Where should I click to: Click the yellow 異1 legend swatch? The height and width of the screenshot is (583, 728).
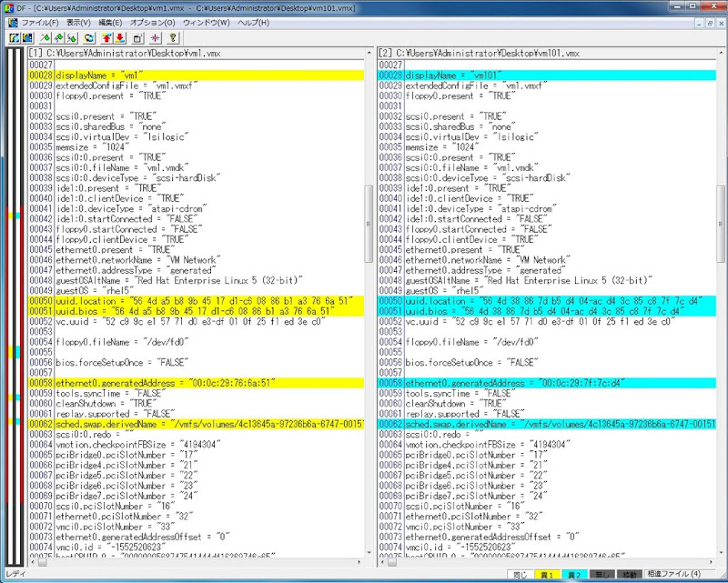[546, 575]
